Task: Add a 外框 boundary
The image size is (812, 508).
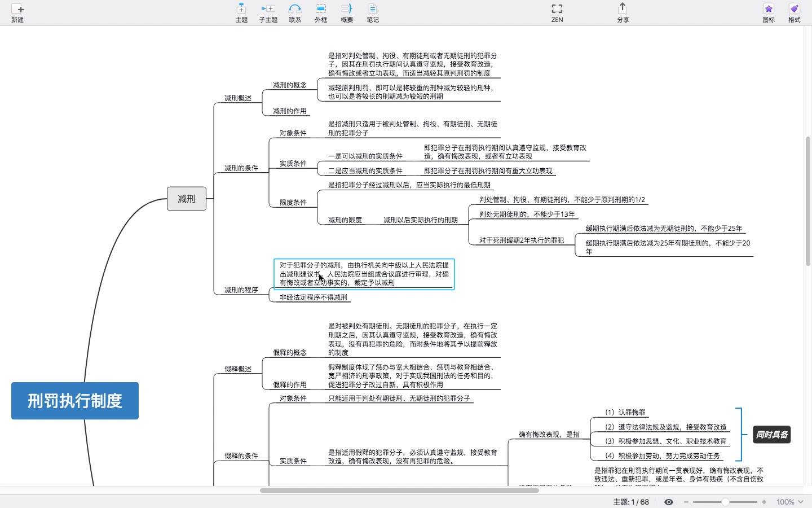Action: click(321, 13)
